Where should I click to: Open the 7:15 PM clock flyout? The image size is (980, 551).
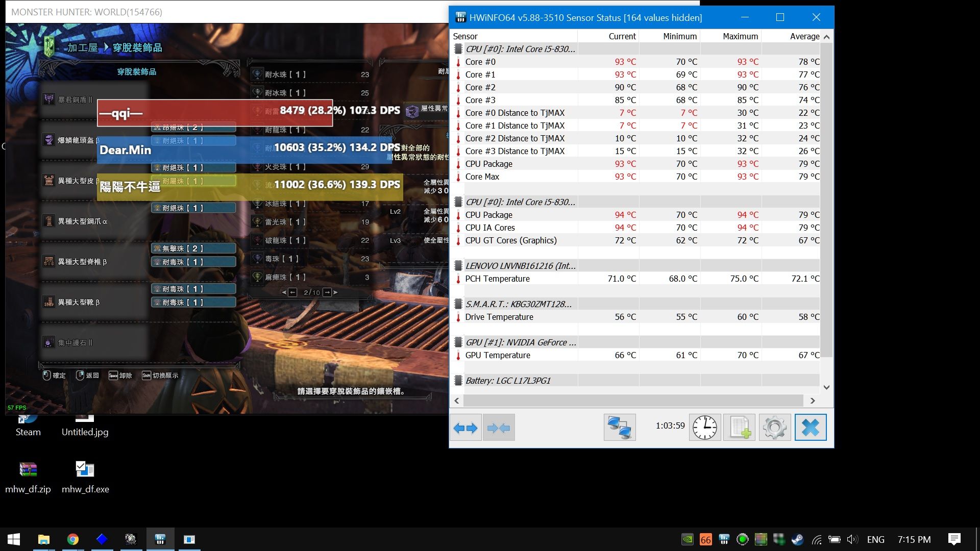914,539
